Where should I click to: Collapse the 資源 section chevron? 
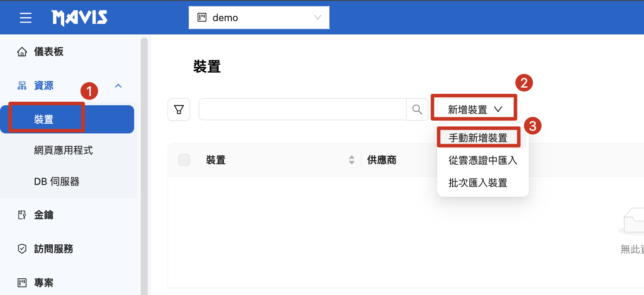coord(118,86)
